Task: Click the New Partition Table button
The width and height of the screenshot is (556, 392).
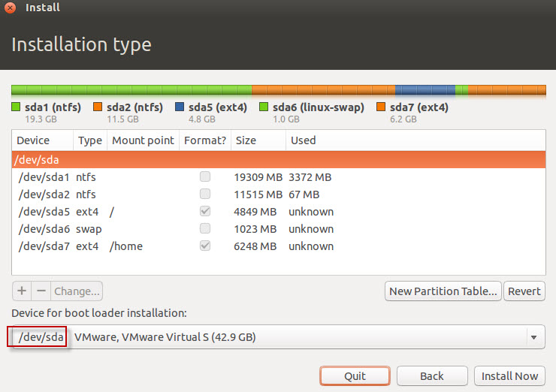Action: tap(442, 291)
